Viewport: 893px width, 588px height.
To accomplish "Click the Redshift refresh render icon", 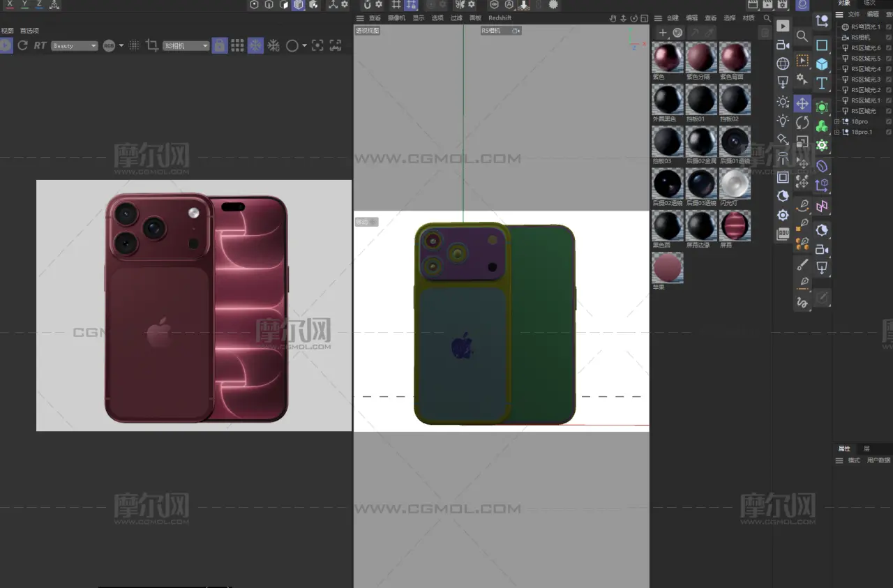I will [22, 45].
